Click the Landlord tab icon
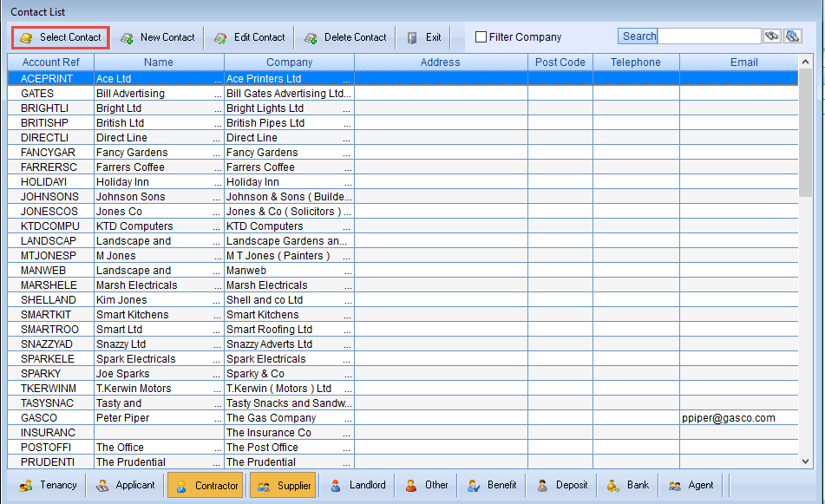Viewport: 825px width, 504px height. tap(336, 486)
